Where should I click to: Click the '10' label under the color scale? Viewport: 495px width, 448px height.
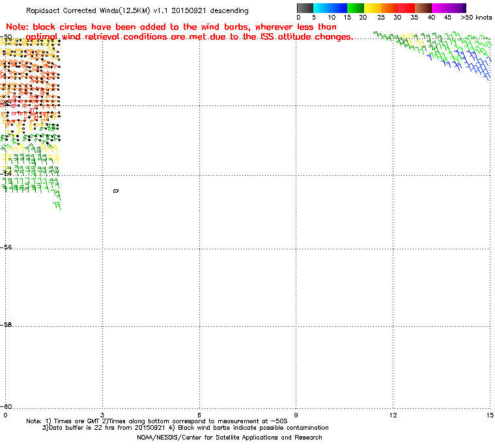pyautogui.click(x=332, y=18)
